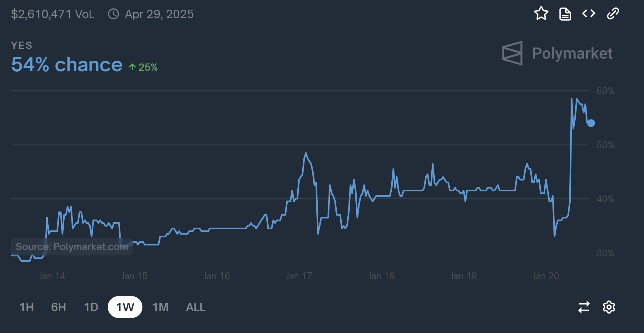Open market rules via the document icon
This screenshot has width=644, height=333.
click(x=565, y=14)
